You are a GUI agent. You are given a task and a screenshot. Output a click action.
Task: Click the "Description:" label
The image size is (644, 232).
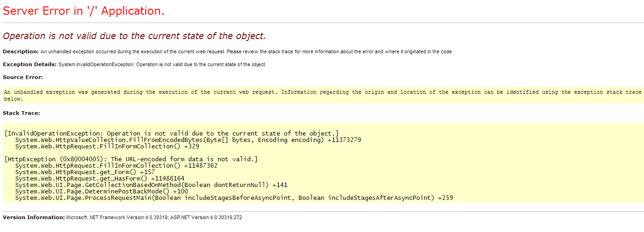21,51
